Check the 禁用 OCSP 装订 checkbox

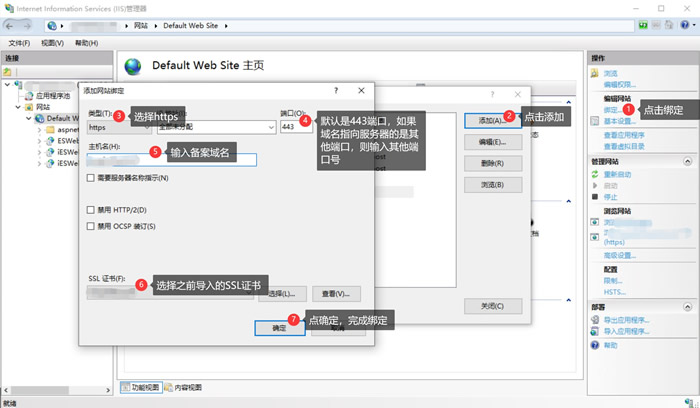pos(92,226)
